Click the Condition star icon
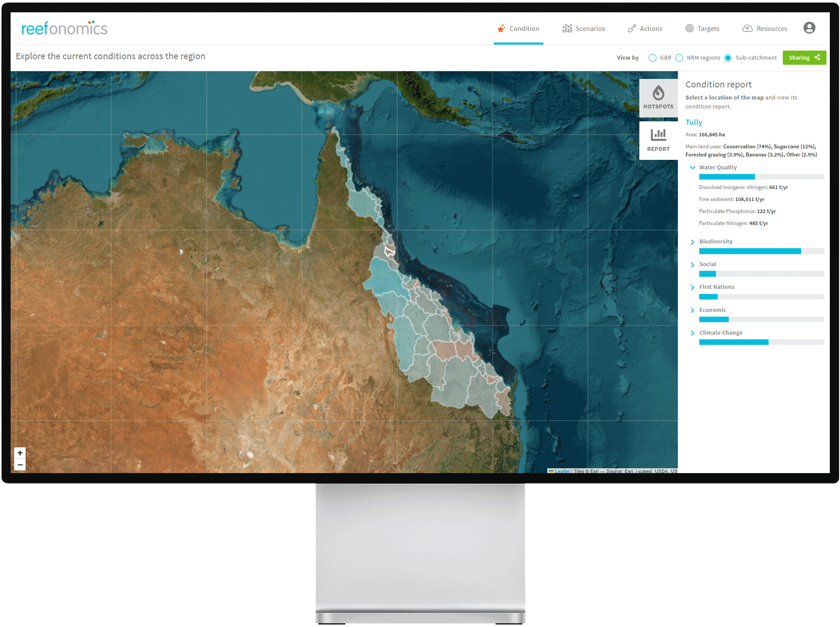Viewport: 840px width, 627px height. (501, 28)
